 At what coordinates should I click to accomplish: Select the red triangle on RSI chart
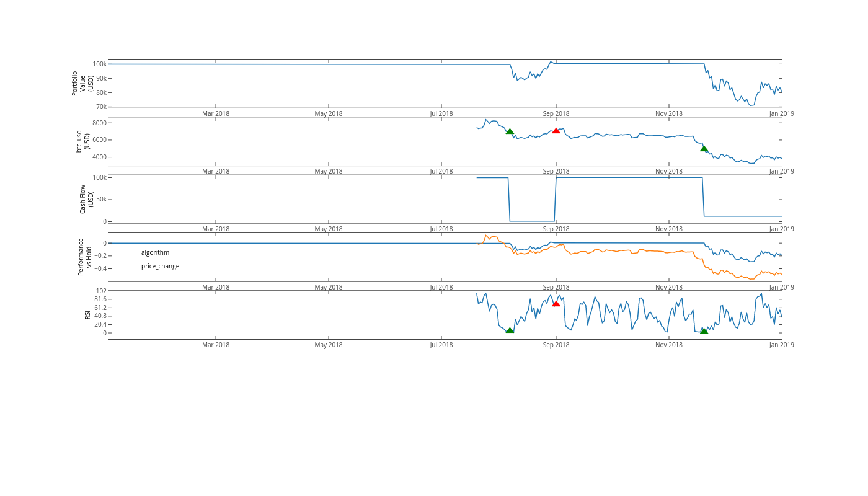click(556, 303)
